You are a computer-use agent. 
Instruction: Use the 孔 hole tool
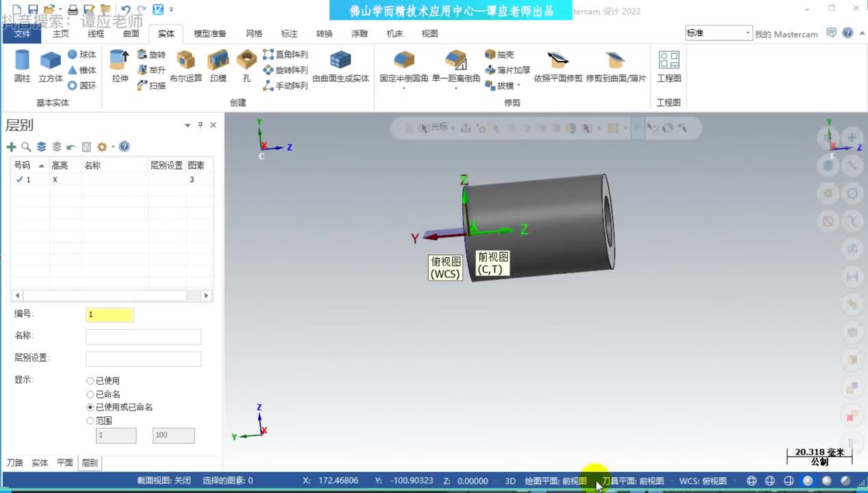coord(246,66)
